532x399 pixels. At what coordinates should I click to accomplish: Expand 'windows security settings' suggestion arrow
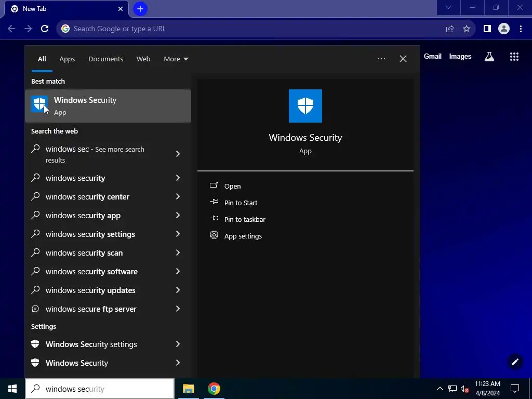(178, 234)
